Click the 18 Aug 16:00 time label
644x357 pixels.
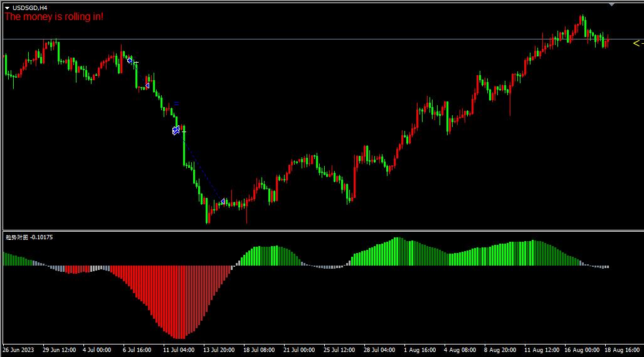click(x=622, y=350)
